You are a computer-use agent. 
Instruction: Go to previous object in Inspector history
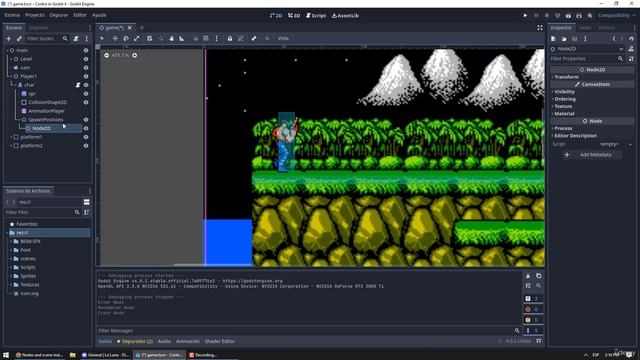tap(613, 39)
